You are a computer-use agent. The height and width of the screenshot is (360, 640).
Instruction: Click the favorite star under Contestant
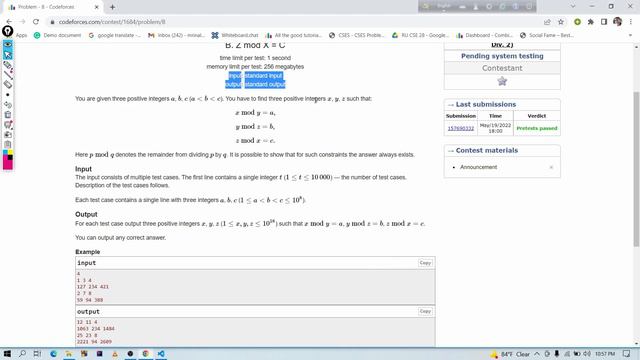(x=502, y=81)
